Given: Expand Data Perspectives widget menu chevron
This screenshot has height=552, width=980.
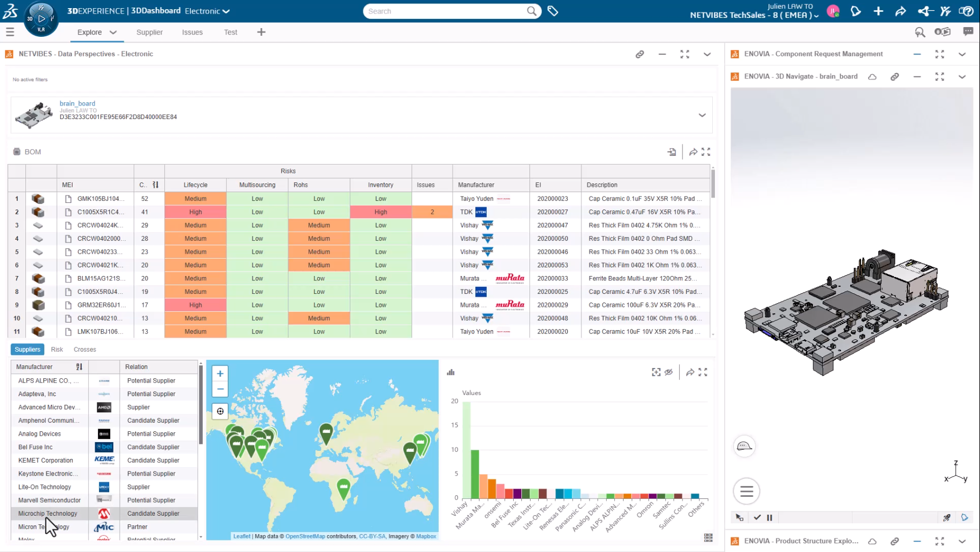Looking at the screenshot, I should (x=707, y=54).
